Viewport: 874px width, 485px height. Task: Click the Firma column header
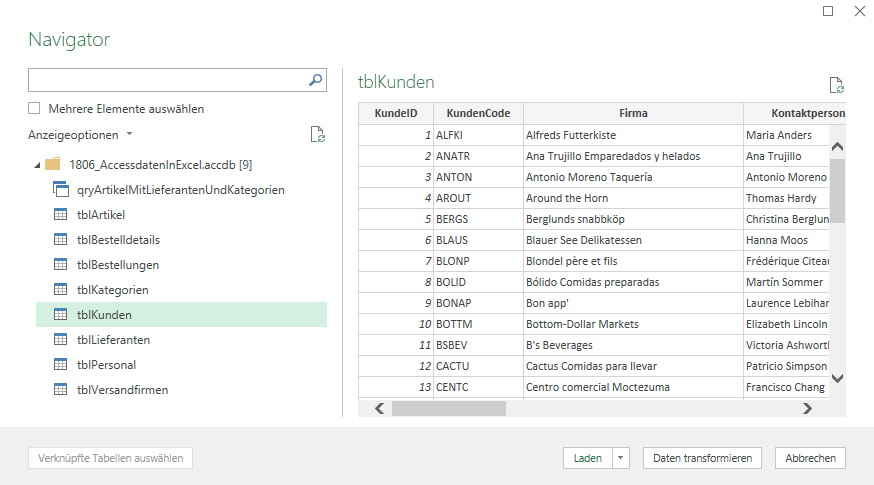[x=633, y=113]
